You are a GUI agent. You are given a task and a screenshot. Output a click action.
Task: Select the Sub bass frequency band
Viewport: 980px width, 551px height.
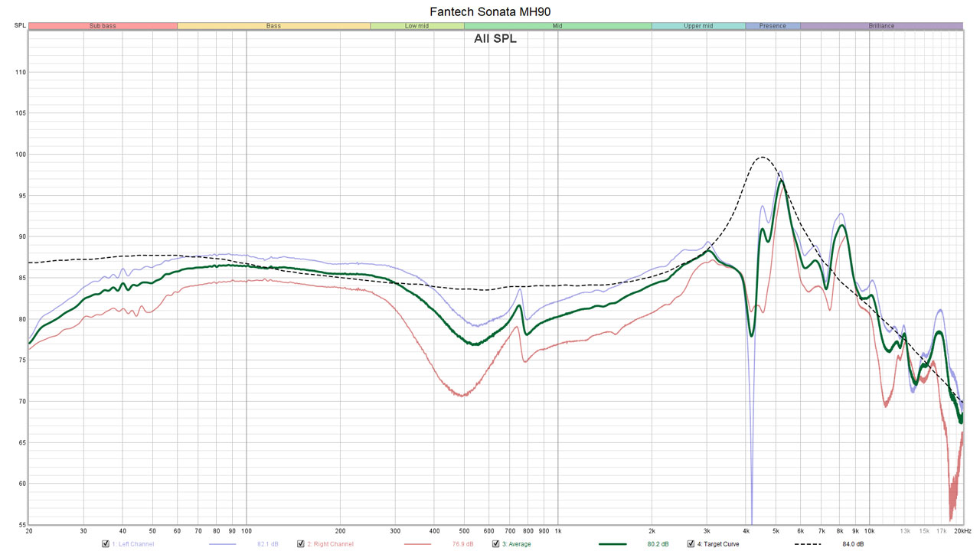(103, 26)
